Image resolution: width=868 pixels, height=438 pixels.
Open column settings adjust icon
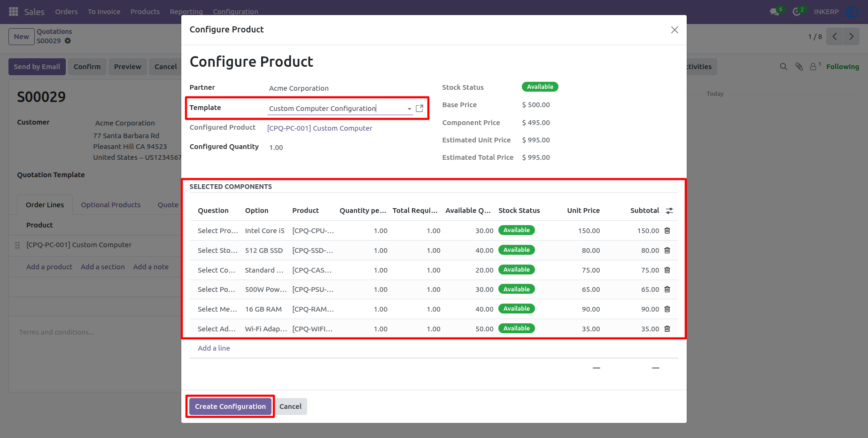pyautogui.click(x=669, y=211)
